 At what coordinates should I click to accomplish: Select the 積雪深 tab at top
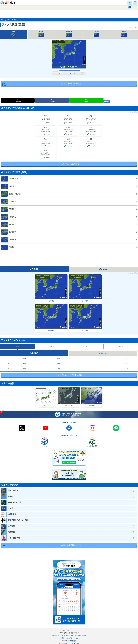click(x=124, y=34)
